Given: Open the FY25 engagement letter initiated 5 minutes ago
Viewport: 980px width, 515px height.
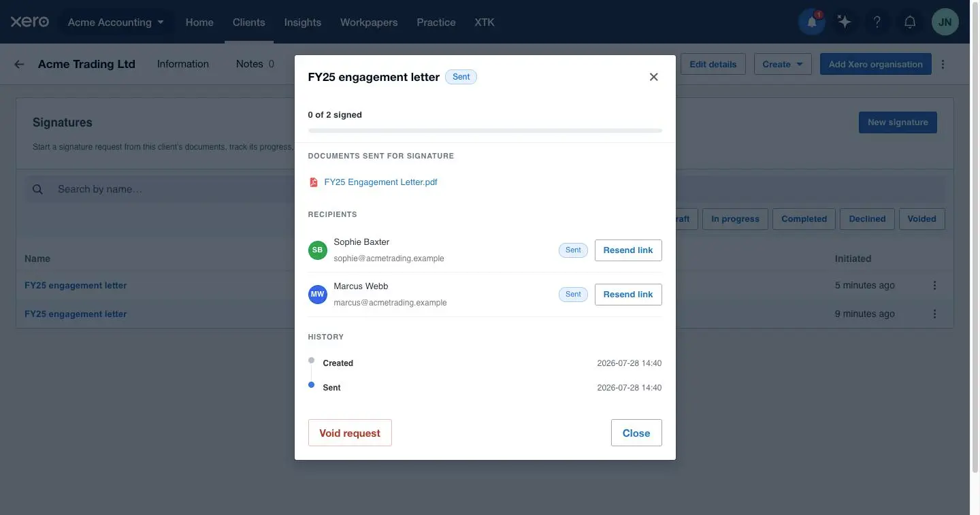Looking at the screenshot, I should [x=76, y=285].
